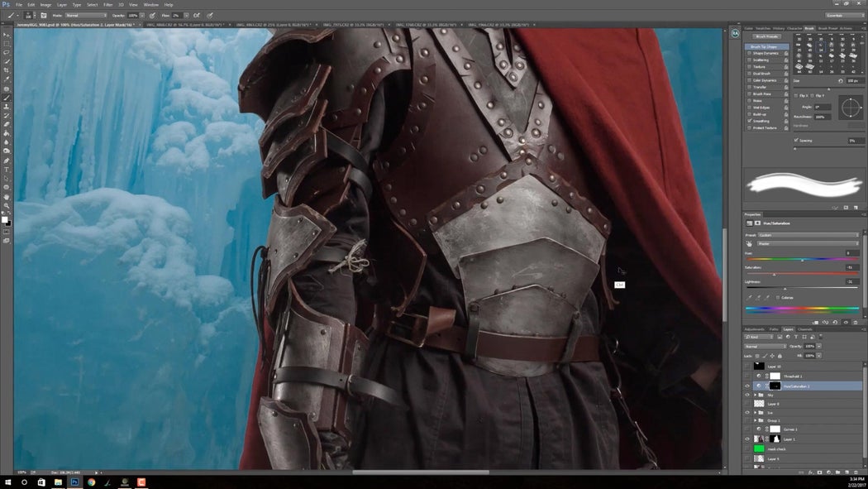Viewport: 868px width, 489px height.
Task: Switch to the Channels tab
Action: pyautogui.click(x=804, y=329)
